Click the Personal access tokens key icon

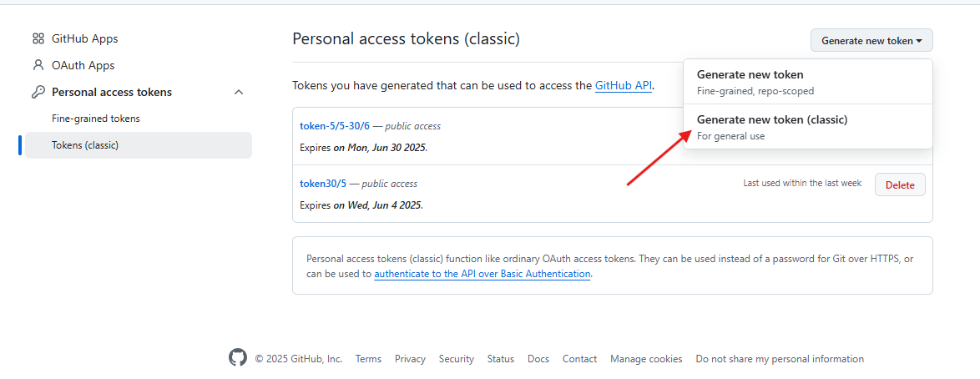[x=38, y=92]
